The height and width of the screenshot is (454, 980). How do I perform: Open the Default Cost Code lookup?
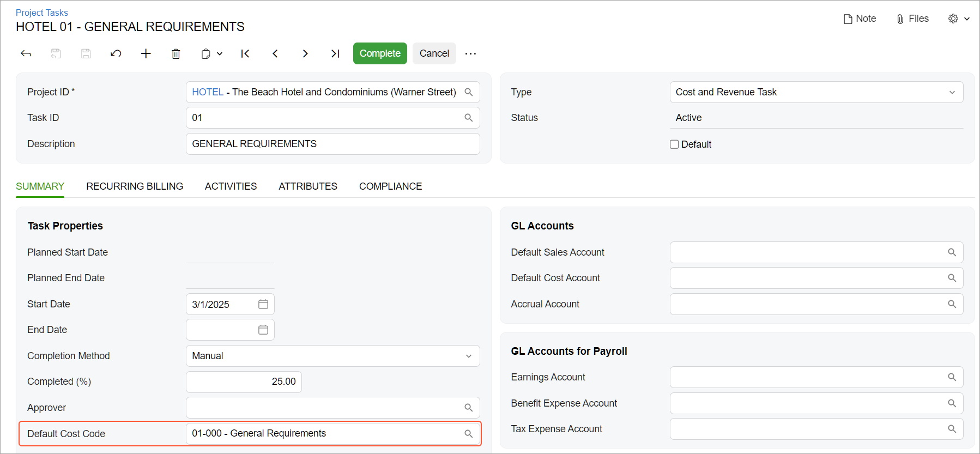pos(468,434)
